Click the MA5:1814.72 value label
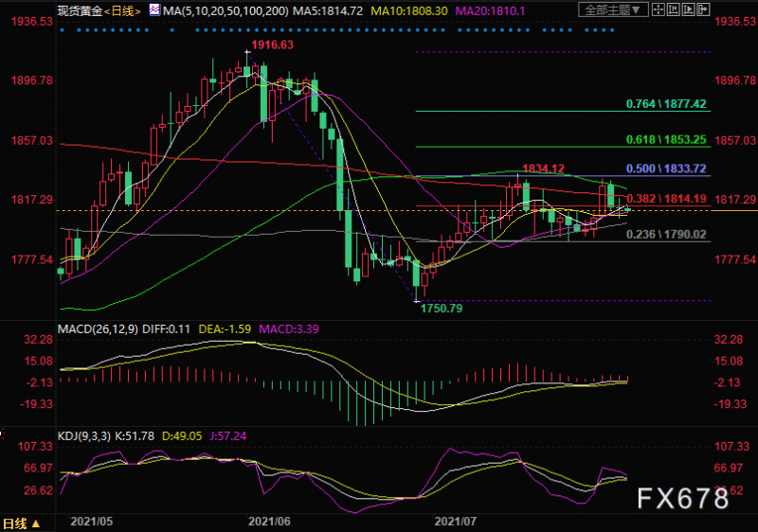 pos(328,10)
